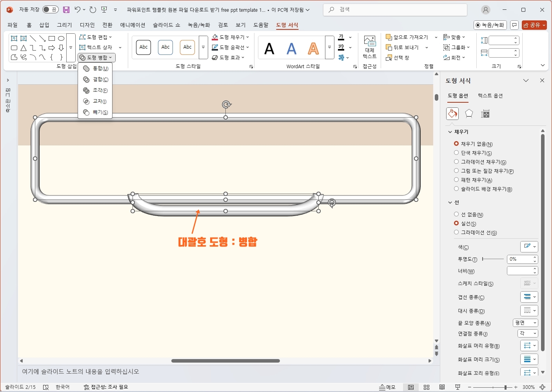This screenshot has width=552, height=392.
Task: Select the Fill & Line paint bucket icon
Action: point(452,114)
